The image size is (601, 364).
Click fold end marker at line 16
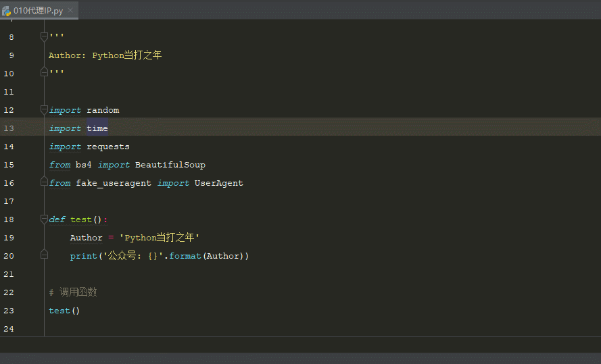pos(44,182)
